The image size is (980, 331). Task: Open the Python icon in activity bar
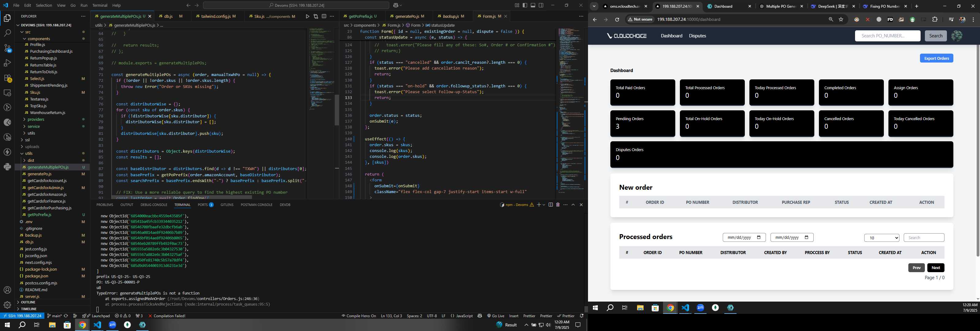(7, 167)
